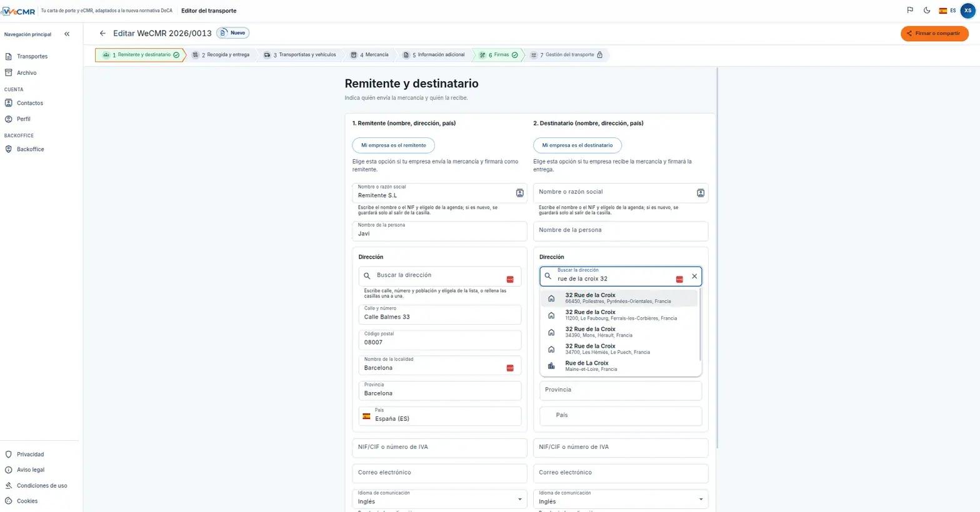The width and height of the screenshot is (980, 512).
Task: Expand destinatario Idioma de comunicación dropdown
Action: (701, 500)
